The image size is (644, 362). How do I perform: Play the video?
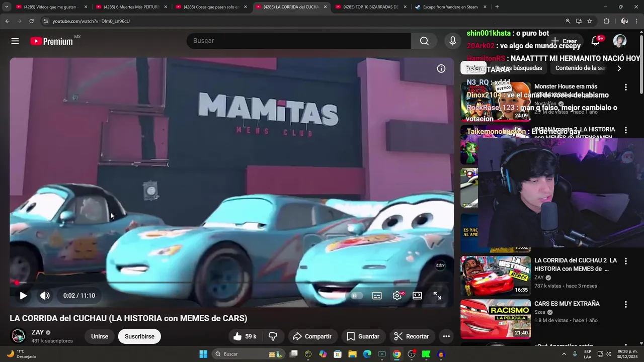[x=23, y=296]
